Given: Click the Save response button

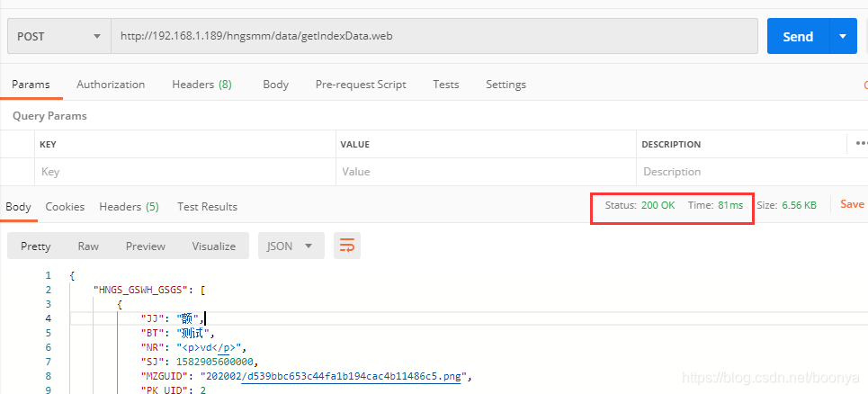Looking at the screenshot, I should (852, 204).
